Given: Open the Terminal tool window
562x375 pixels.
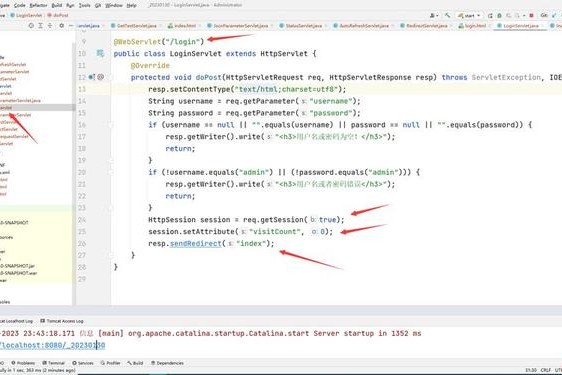Looking at the screenshot, I should (53, 363).
